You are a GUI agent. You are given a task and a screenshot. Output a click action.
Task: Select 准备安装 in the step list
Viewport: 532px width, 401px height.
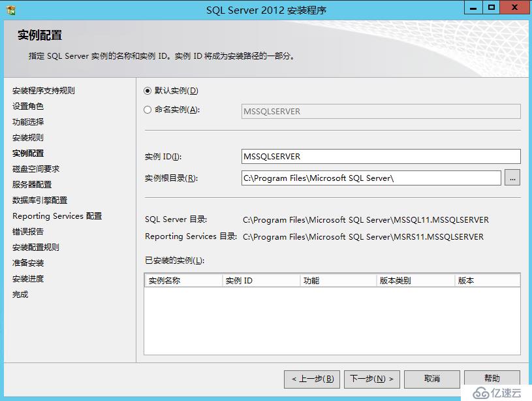click(28, 263)
